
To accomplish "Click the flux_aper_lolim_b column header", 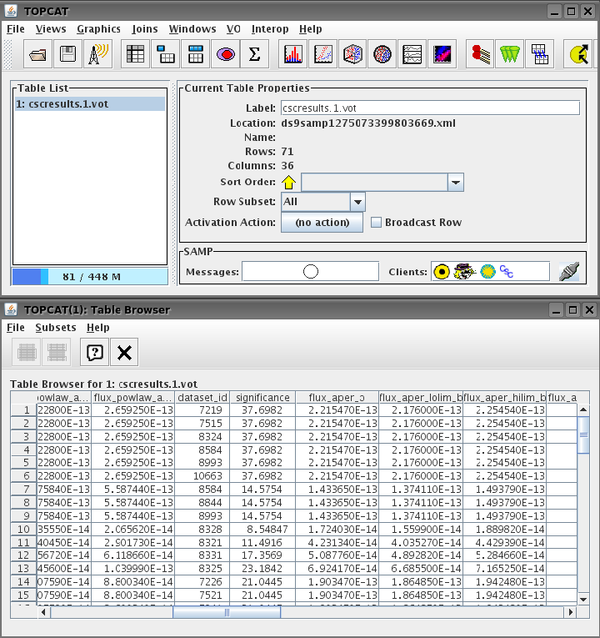I will pos(421,398).
